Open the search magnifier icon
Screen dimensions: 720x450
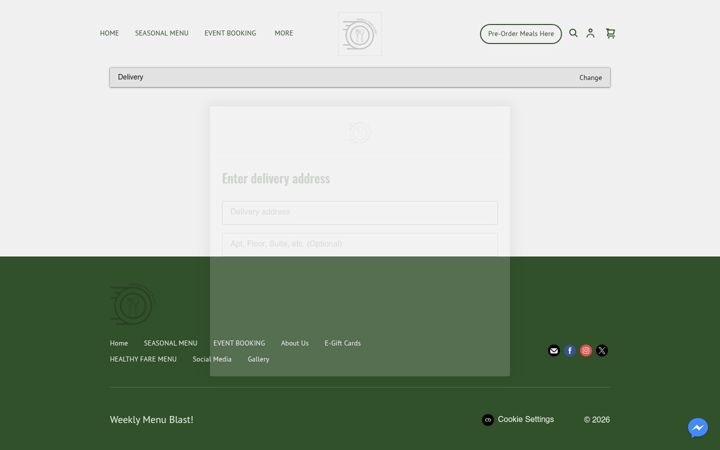click(573, 33)
